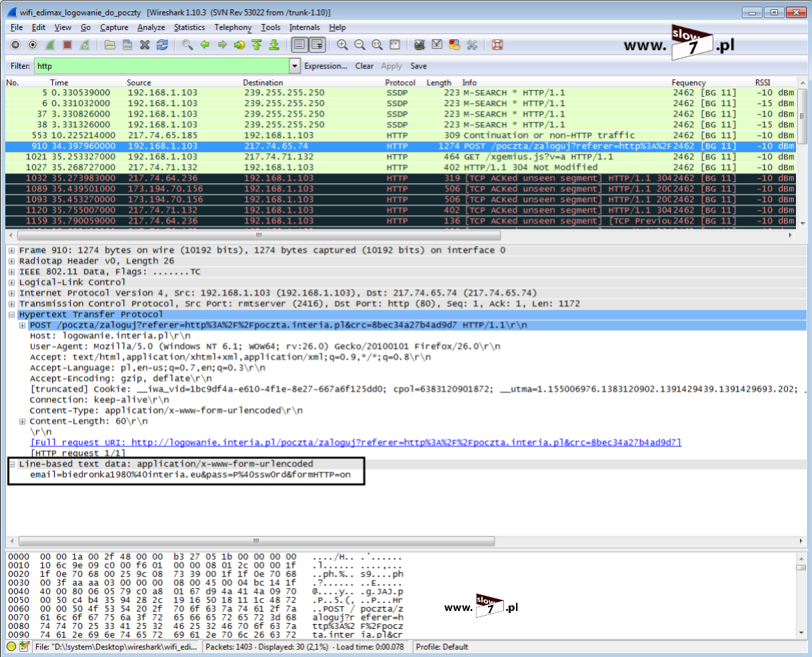The image size is (812, 657).
Task: Edit coloring rules toolbar icon
Action: [454, 45]
